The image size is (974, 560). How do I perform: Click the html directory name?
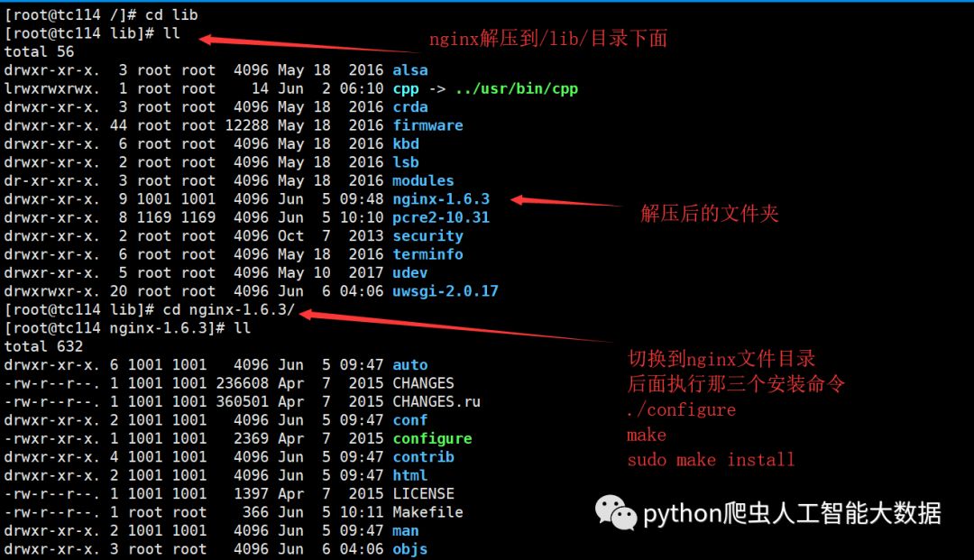pyautogui.click(x=410, y=475)
